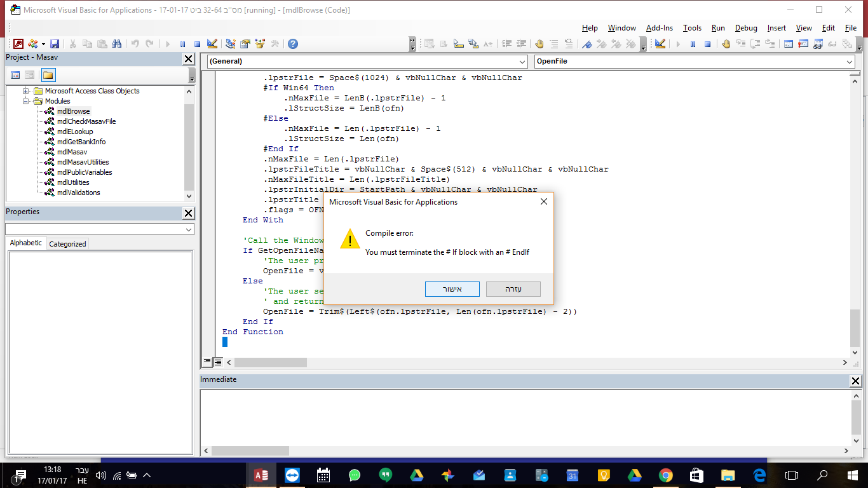Click the taskbar Search magnifier icon
Viewport: 868px width, 488px height.
(822, 475)
